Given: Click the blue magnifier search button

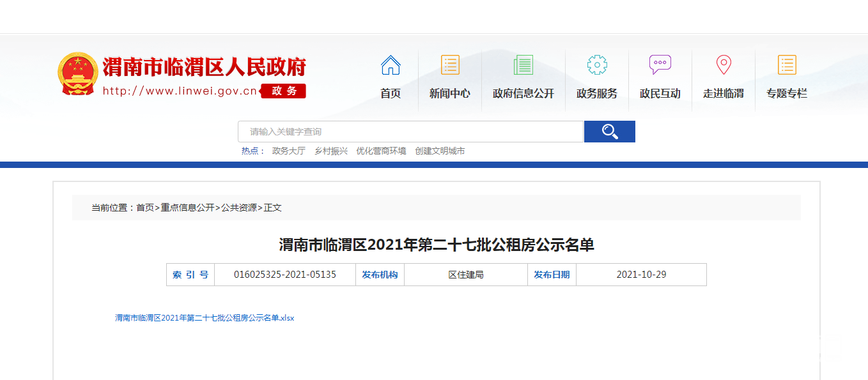Looking at the screenshot, I should pos(609,132).
